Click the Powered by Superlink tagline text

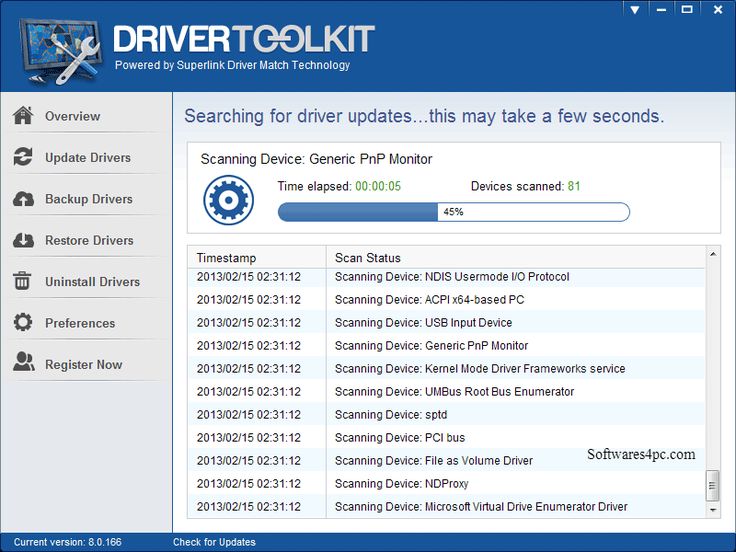tap(232, 65)
